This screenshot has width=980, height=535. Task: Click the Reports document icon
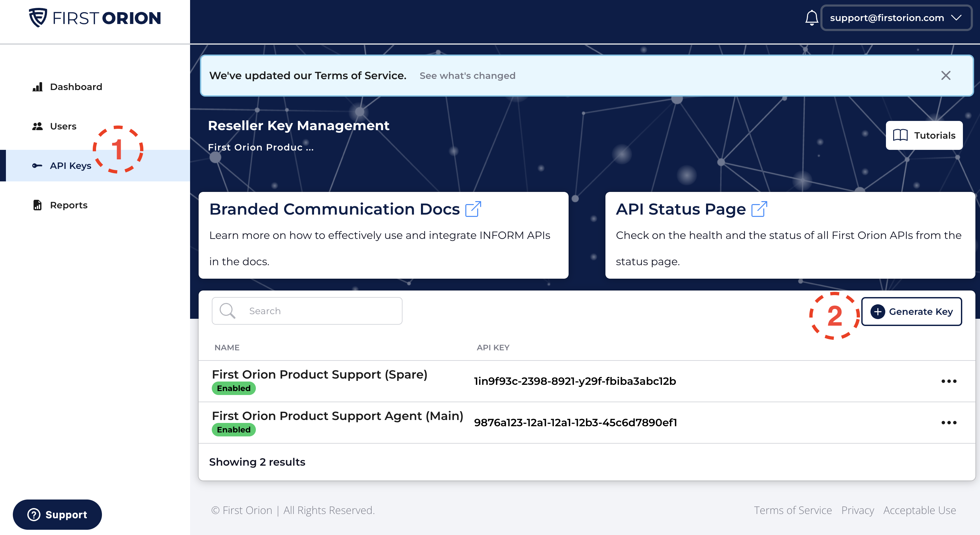pos(37,205)
